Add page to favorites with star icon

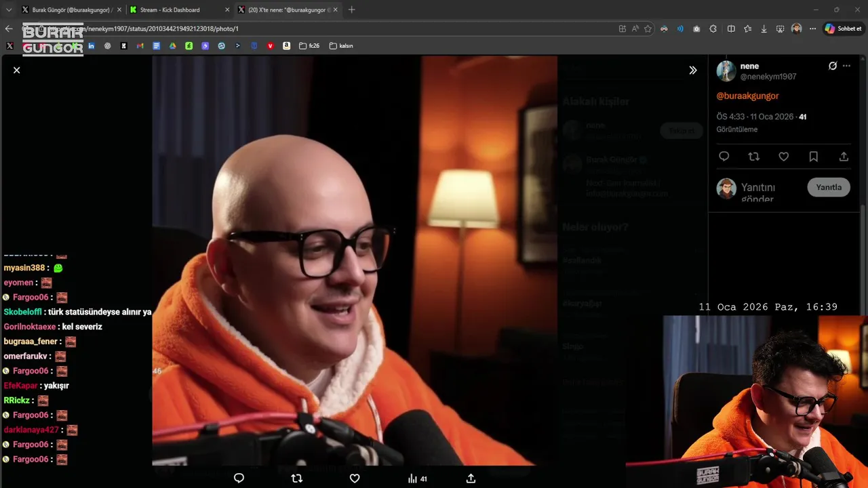pyautogui.click(x=648, y=28)
